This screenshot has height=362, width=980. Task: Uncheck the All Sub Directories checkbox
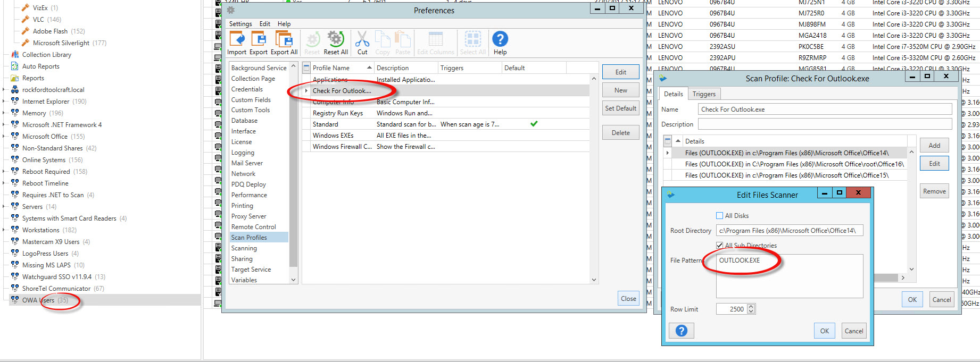coord(720,246)
